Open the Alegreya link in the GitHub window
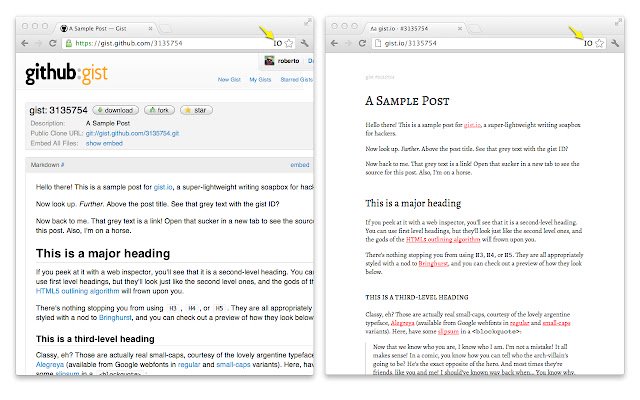Viewport: 640px width, 400px height. [x=50, y=364]
